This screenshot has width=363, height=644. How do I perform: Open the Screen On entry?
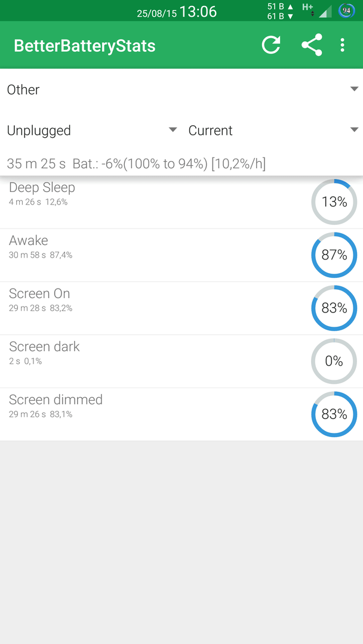pyautogui.click(x=181, y=308)
